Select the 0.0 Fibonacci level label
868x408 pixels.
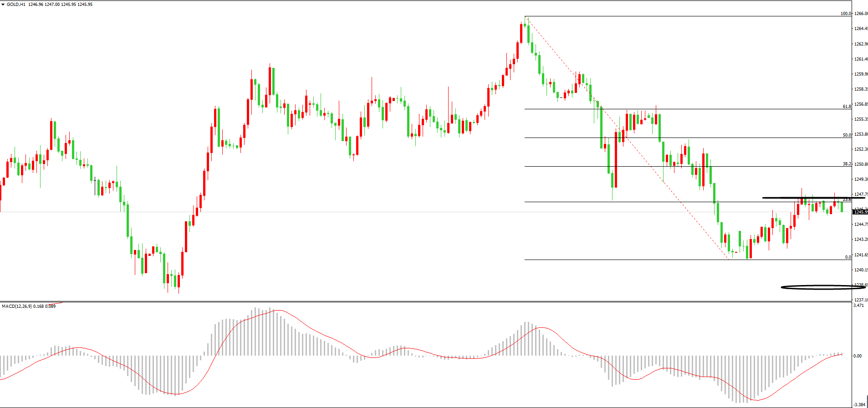[848, 257]
